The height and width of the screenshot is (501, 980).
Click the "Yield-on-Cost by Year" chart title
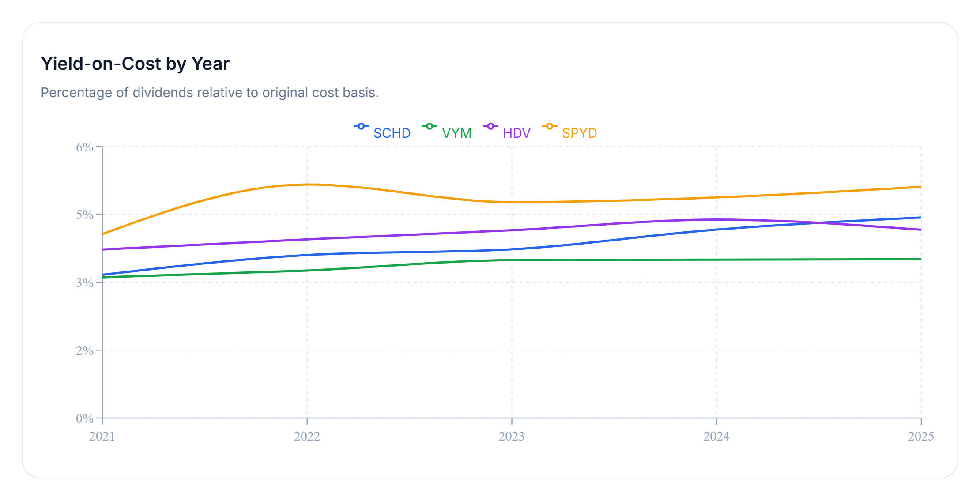pos(135,64)
